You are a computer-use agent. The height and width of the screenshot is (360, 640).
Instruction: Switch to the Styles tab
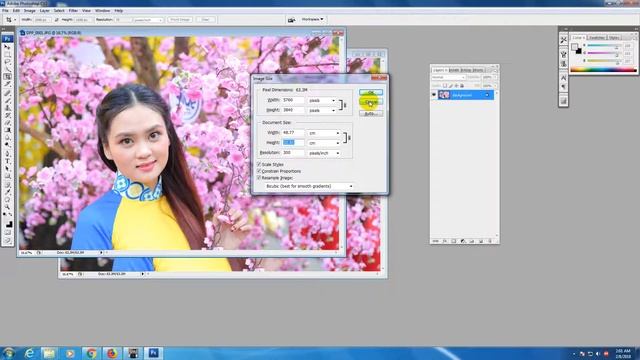point(614,38)
